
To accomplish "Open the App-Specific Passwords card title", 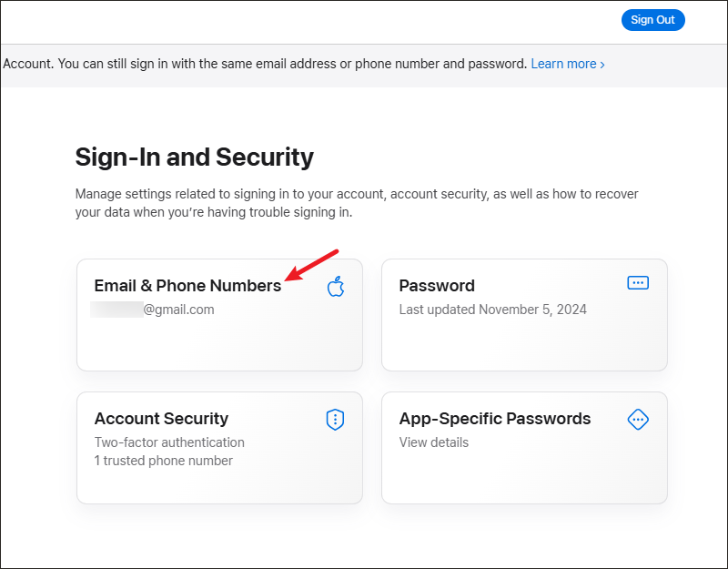I will (x=495, y=419).
